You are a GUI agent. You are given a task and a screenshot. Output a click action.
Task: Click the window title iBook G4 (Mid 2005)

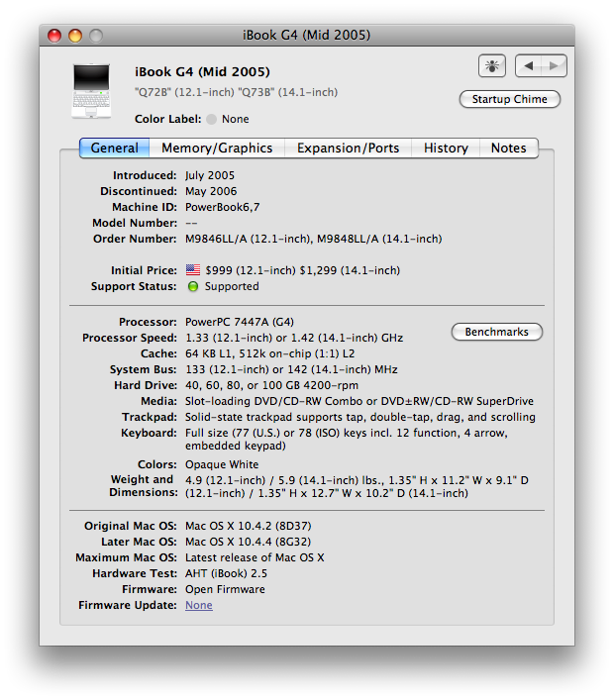pos(307,35)
